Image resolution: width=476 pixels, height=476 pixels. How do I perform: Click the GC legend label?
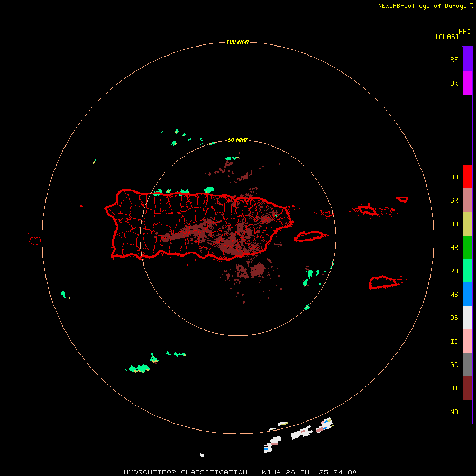click(454, 365)
